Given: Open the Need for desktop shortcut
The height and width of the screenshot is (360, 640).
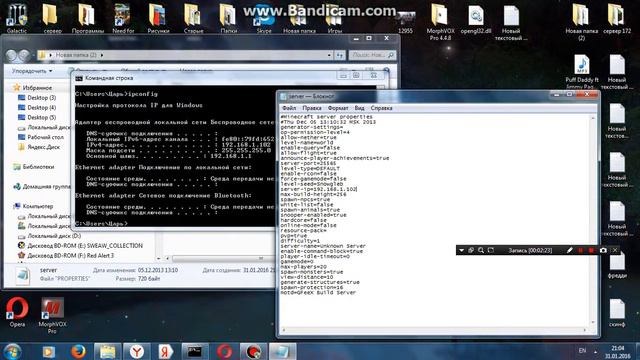Looking at the screenshot, I should [x=122, y=18].
